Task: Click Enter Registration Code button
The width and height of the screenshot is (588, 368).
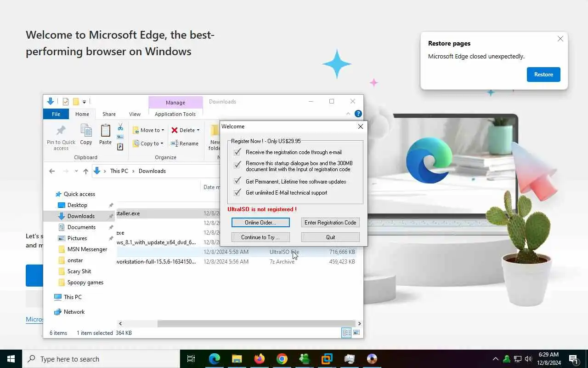Action: tap(330, 223)
